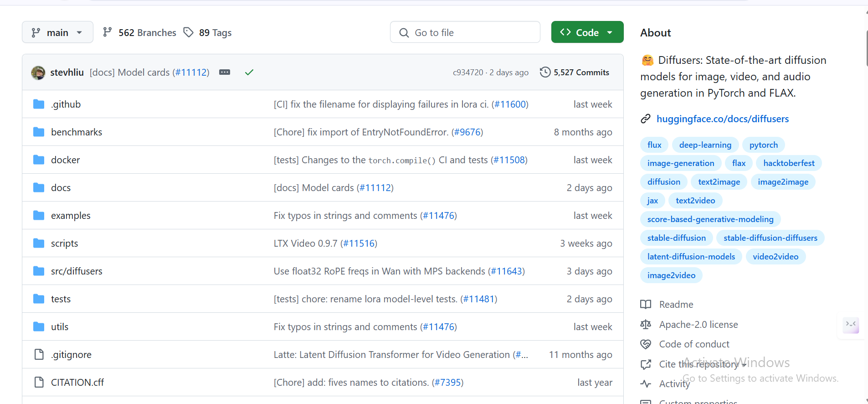Open pull request #11643 link
This screenshot has height=404, width=868.
click(x=507, y=271)
